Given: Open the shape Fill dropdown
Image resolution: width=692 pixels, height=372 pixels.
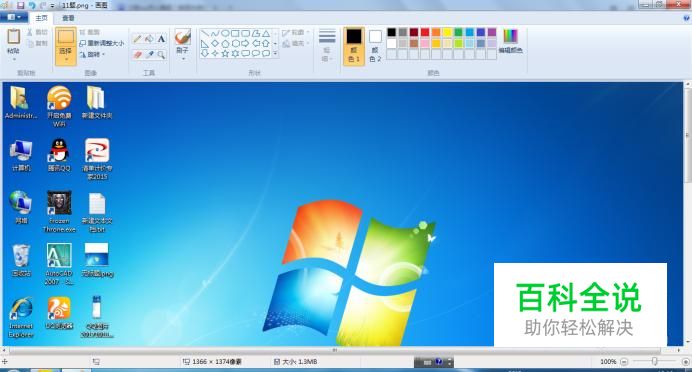Looking at the screenshot, I should click(295, 43).
